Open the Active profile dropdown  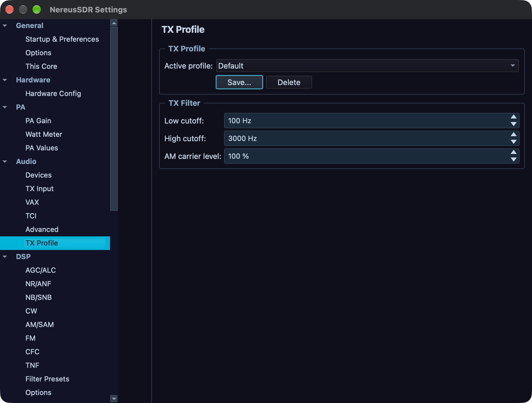click(367, 66)
